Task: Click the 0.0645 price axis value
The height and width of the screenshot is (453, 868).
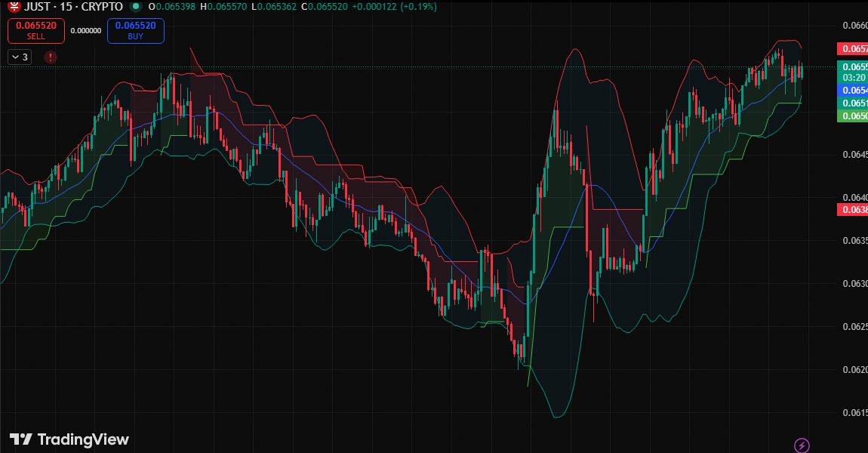Action: (x=854, y=154)
